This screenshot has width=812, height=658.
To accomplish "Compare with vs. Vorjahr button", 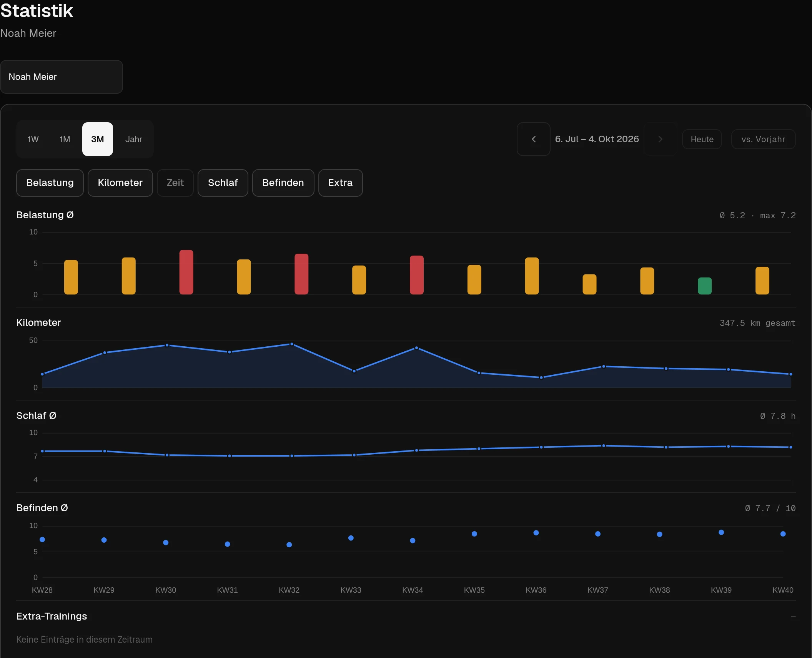I will (x=764, y=139).
